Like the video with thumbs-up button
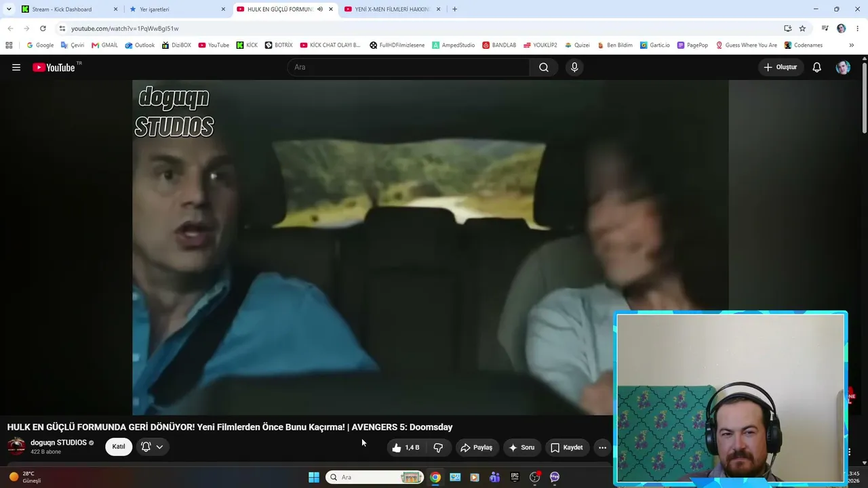This screenshot has width=868, height=488. (x=407, y=447)
